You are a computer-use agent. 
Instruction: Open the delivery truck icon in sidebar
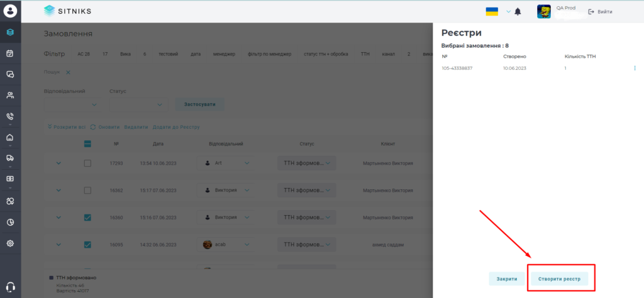pos(10,158)
